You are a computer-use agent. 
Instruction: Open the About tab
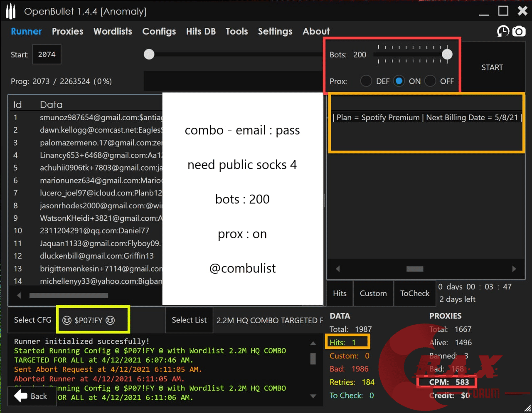click(316, 31)
